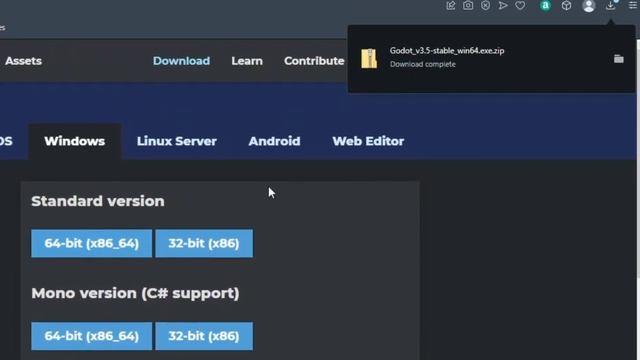Open the user profile avatar
This screenshot has width=640, height=360.
point(589,6)
